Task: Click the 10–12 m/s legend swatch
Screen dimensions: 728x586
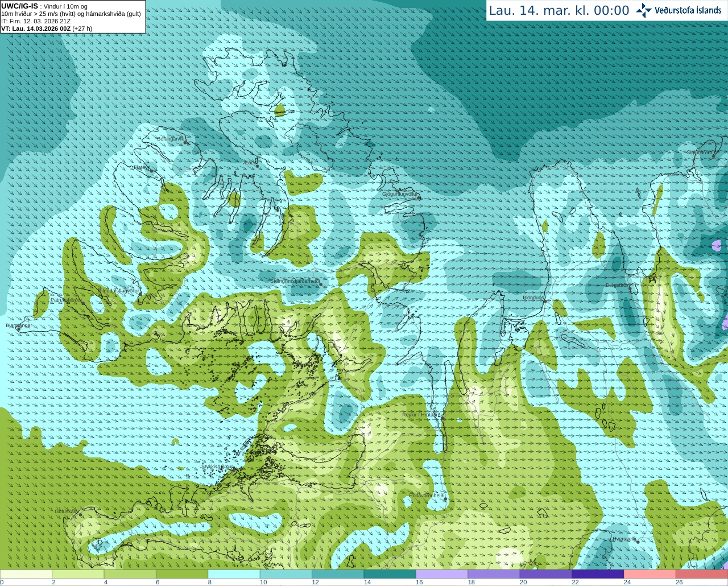Action: [x=286, y=574]
